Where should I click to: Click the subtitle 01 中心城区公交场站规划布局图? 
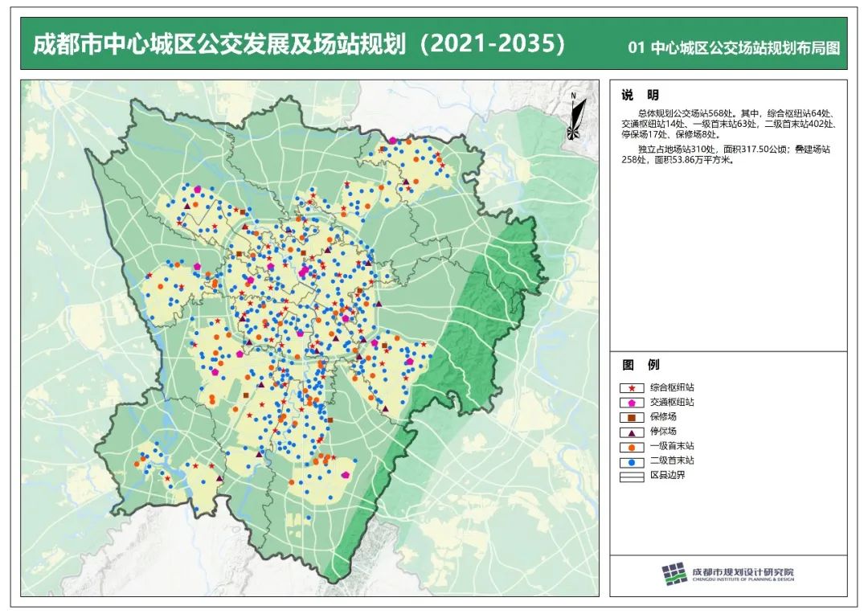(x=734, y=47)
